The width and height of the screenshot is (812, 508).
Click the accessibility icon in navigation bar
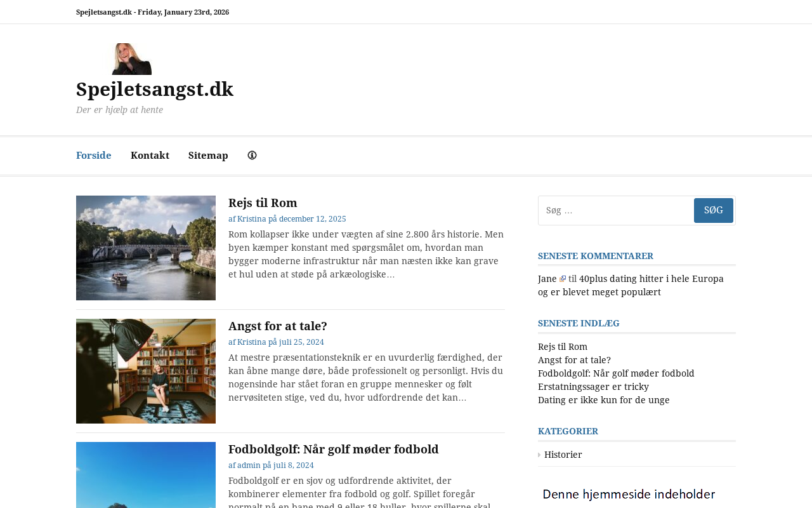(252, 156)
